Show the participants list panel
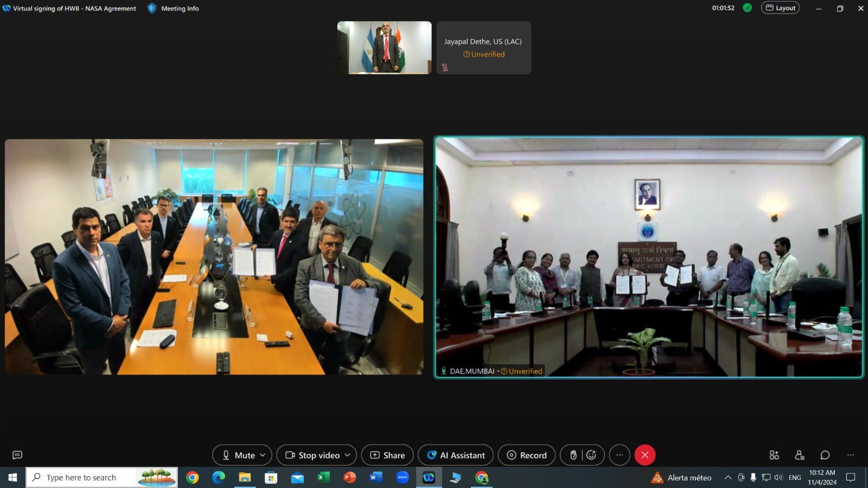 (799, 455)
